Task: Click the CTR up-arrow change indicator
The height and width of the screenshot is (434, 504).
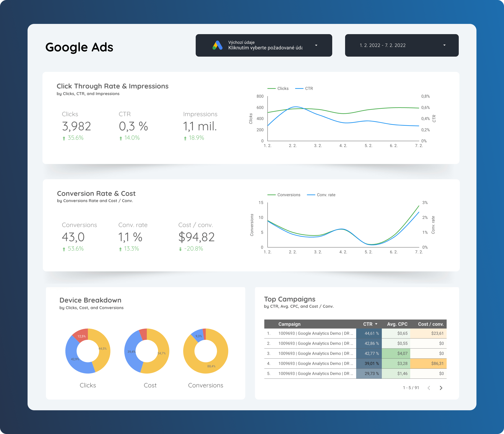Action: point(121,138)
